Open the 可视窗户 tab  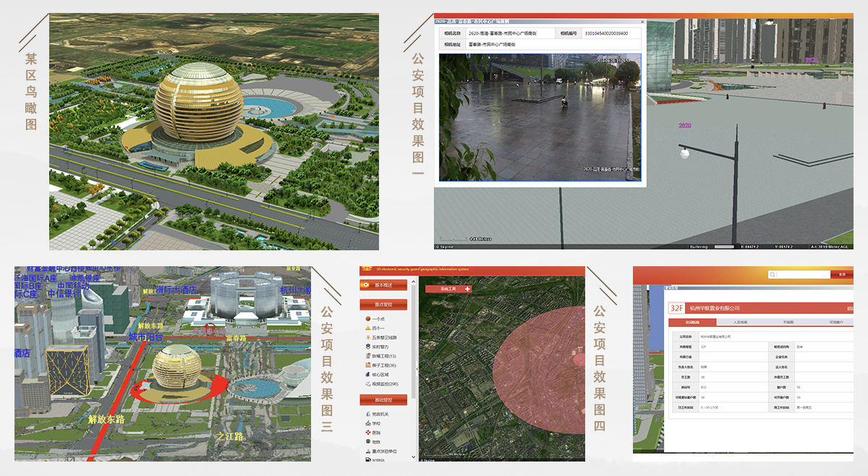[836, 322]
